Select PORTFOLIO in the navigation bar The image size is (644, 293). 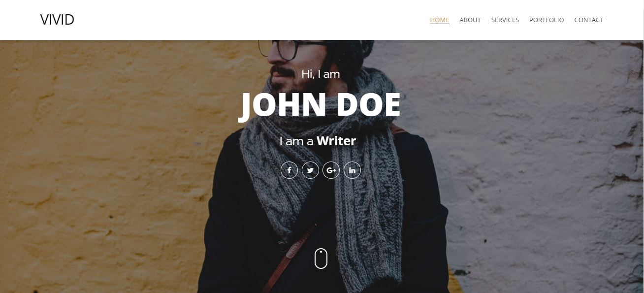point(547,20)
